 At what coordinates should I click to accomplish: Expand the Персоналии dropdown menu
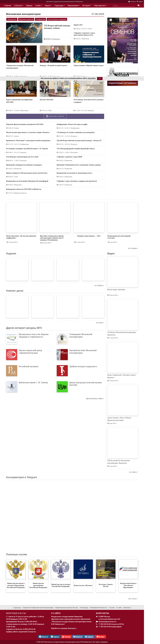click(x=73, y=5)
